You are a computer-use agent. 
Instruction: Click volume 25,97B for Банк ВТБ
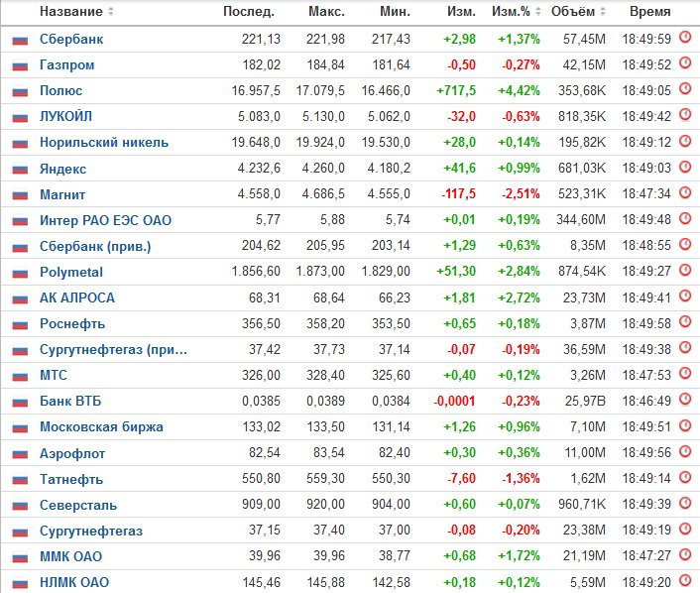click(585, 401)
